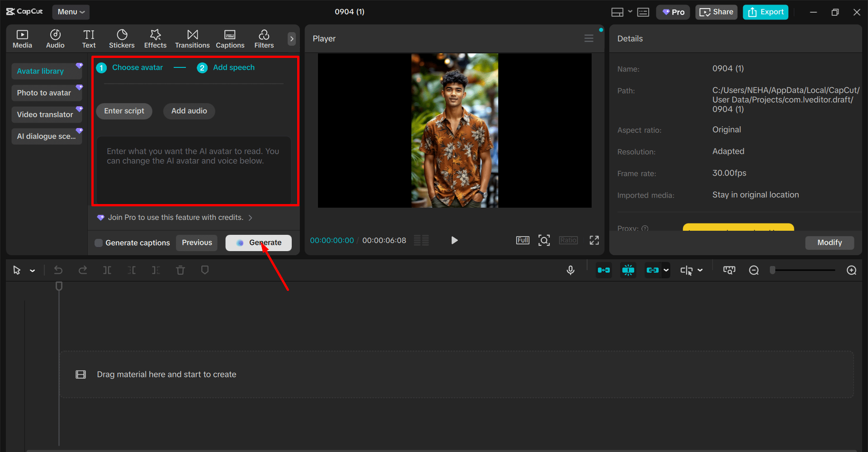Select the Photo to avatar option
The image size is (868, 452).
44,93
